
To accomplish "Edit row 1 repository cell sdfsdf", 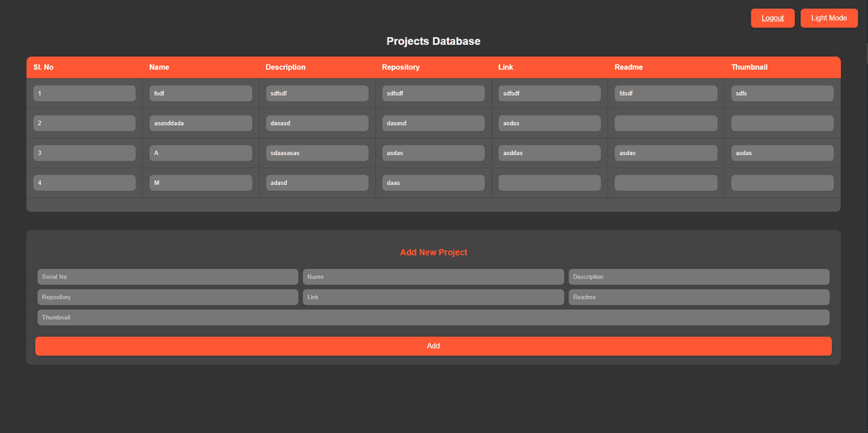I will click(433, 94).
